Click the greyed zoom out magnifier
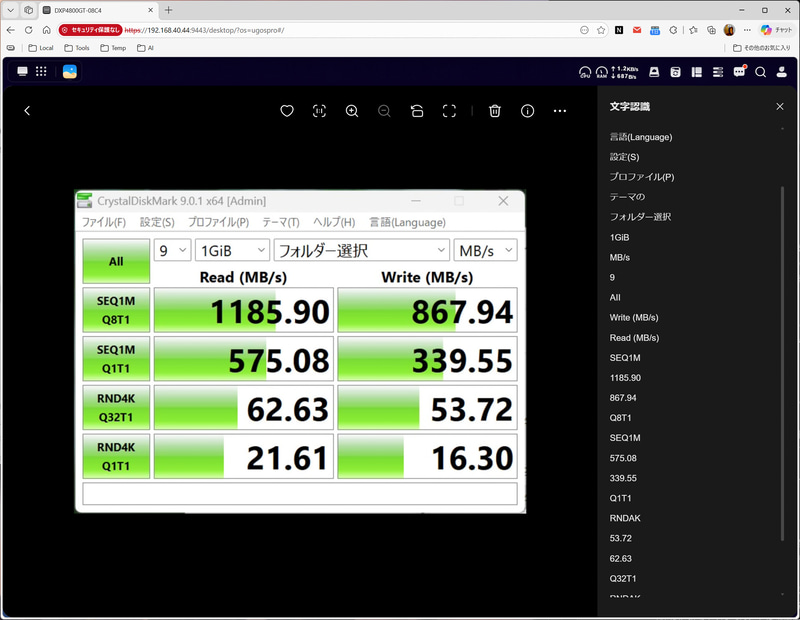Image resolution: width=800 pixels, height=620 pixels. [x=384, y=111]
